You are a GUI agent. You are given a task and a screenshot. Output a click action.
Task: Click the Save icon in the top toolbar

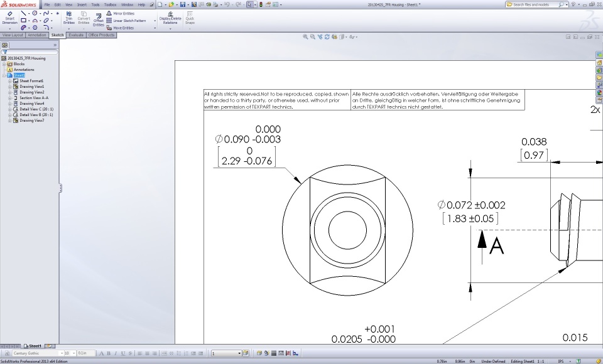[183, 4]
